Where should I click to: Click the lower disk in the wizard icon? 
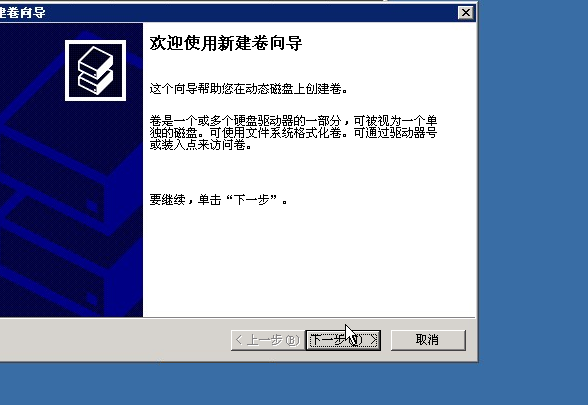(95, 83)
